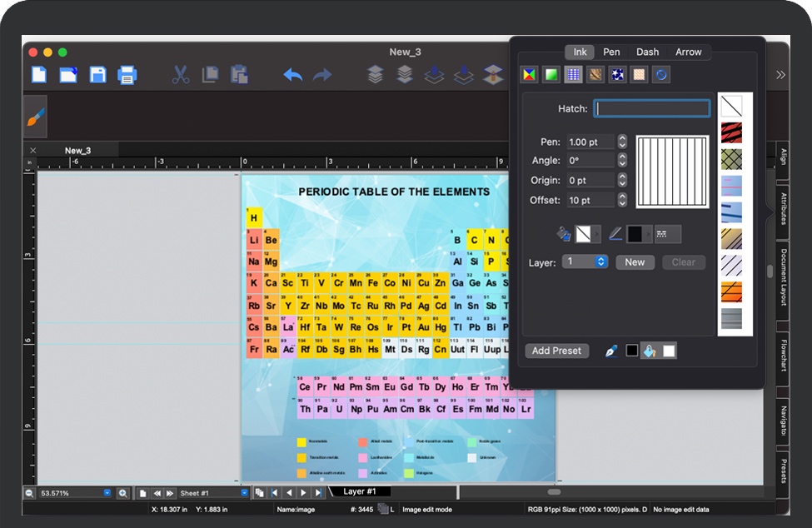Click the zoom in magnifier icon

point(122,493)
